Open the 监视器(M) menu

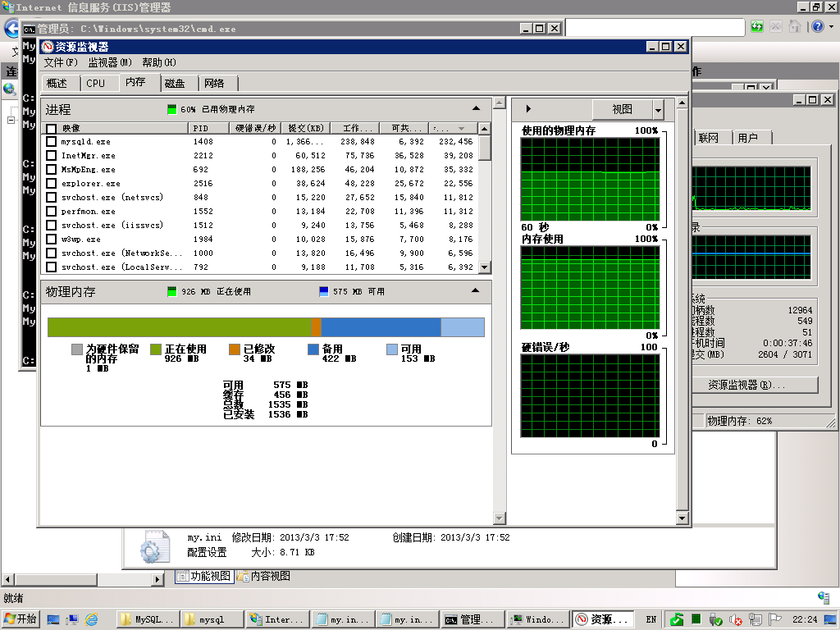point(110,62)
